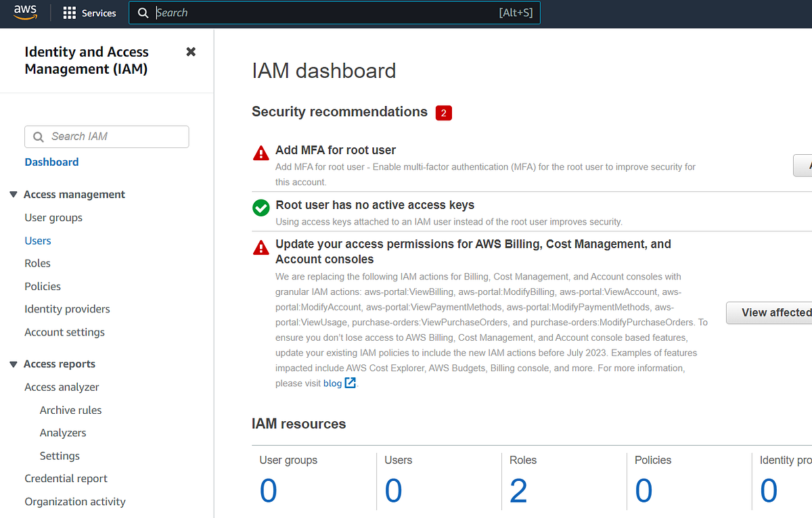The image size is (812, 518).
Task: Open the Services grid menu
Action: [x=89, y=12]
